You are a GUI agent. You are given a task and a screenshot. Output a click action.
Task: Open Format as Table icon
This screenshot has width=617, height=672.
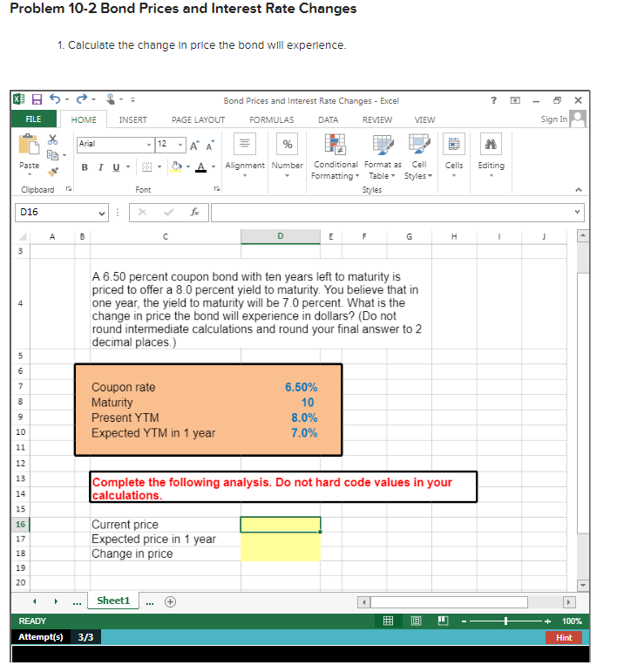(383, 144)
